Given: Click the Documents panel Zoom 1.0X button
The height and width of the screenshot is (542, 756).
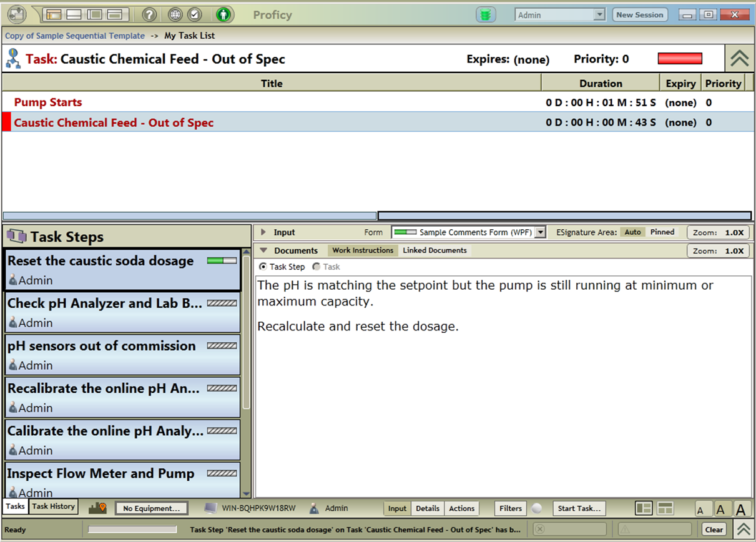Looking at the screenshot, I should pos(719,250).
